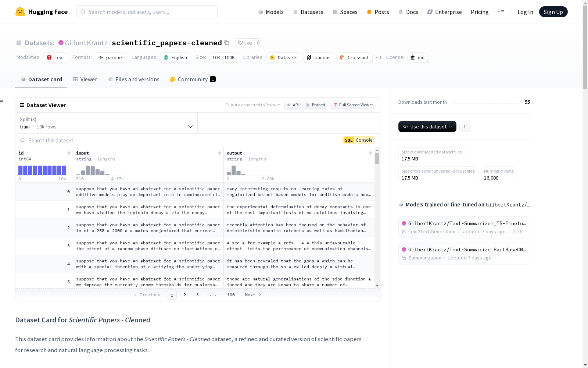Click the Sign Up button
Image resolution: width=588 pixels, height=368 pixels.
(x=553, y=12)
